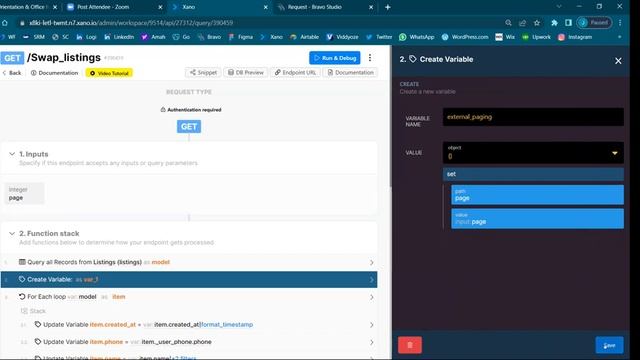Expand arrow on Create Variable row
Viewport: 640px width, 360px height.
tap(371, 280)
